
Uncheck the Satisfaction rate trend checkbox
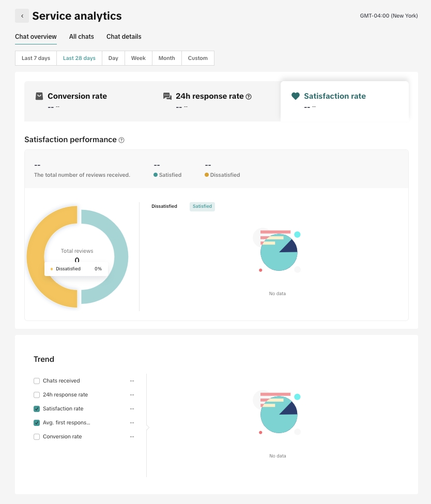pos(37,409)
